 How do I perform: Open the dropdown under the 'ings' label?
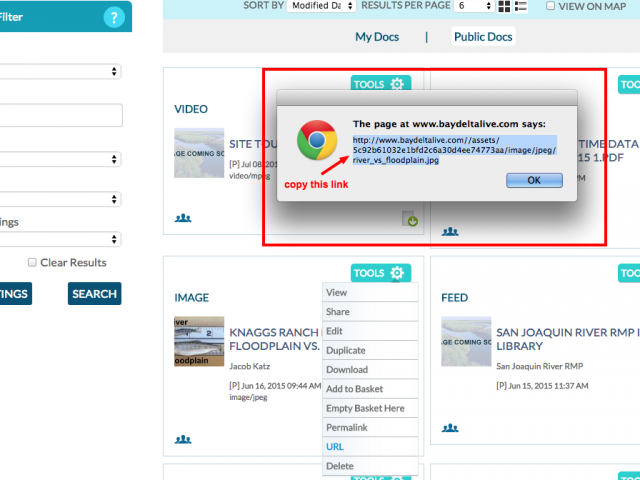tap(60, 239)
